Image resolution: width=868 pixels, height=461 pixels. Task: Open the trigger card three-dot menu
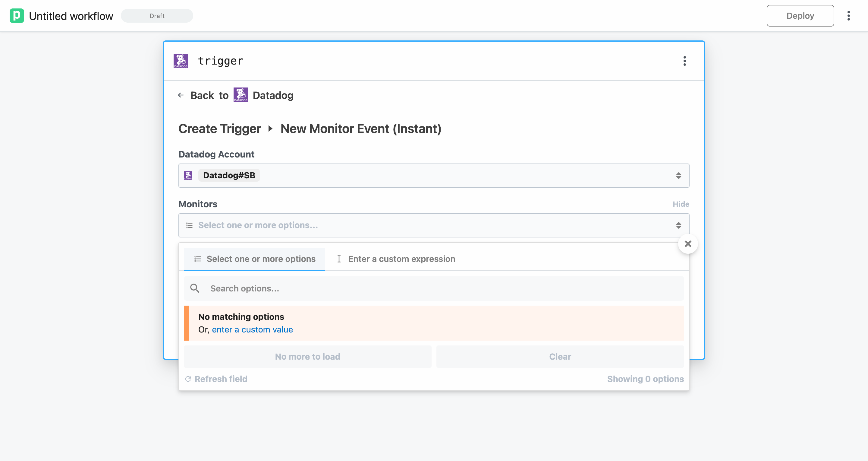click(684, 61)
